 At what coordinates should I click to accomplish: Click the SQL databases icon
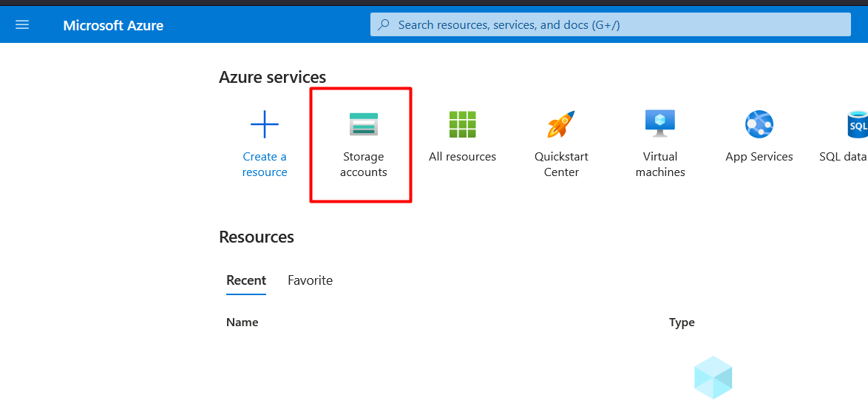(858, 124)
